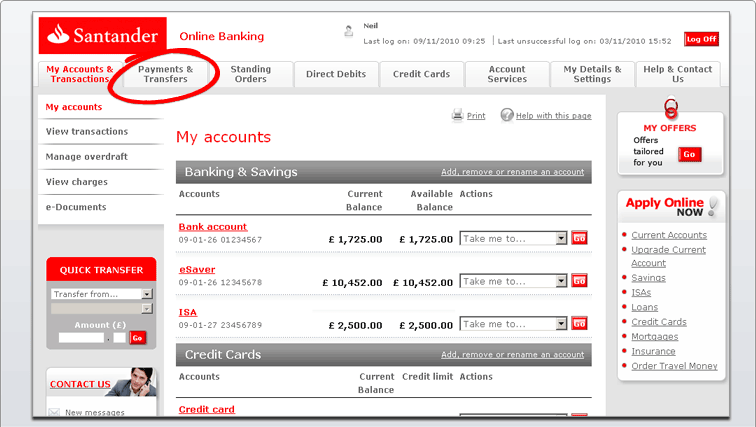The width and height of the screenshot is (756, 427).
Task: Select View transactions in the side menu
Action: [x=87, y=132]
